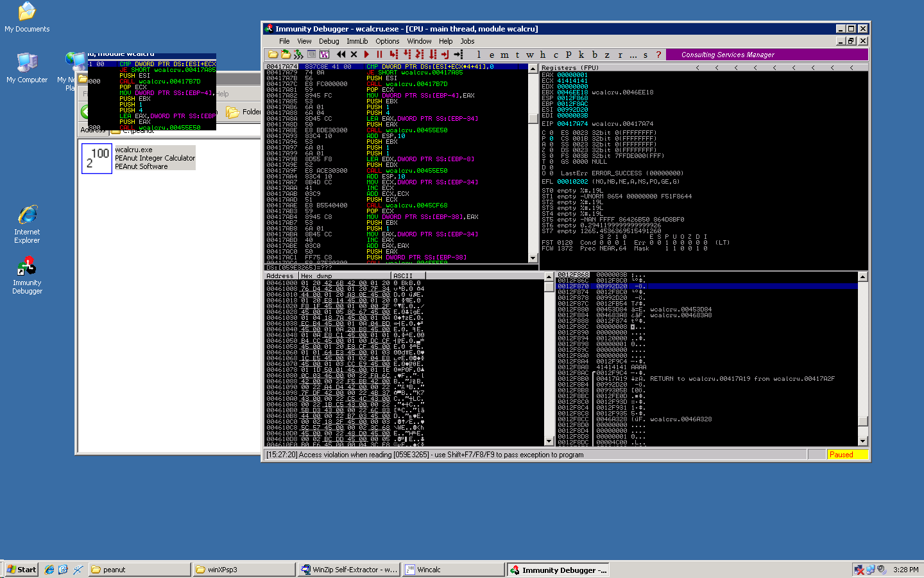The width and height of the screenshot is (924, 578).
Task: Click the green running-man icon in toolbar
Action: click(298, 55)
